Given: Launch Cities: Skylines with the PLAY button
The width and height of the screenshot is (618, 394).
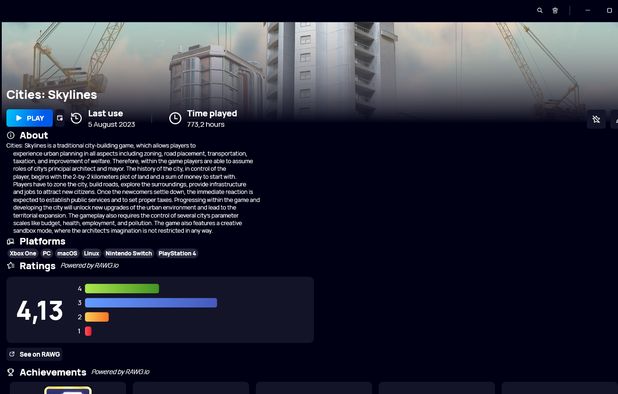Looking at the screenshot, I should click(30, 118).
